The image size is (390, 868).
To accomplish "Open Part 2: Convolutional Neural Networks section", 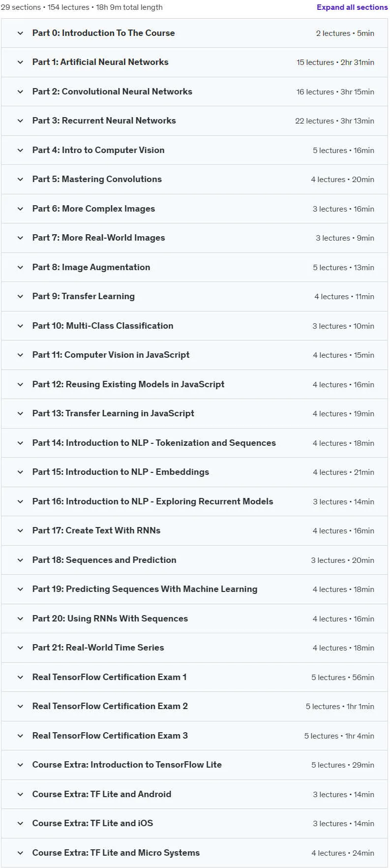I will pos(194,92).
